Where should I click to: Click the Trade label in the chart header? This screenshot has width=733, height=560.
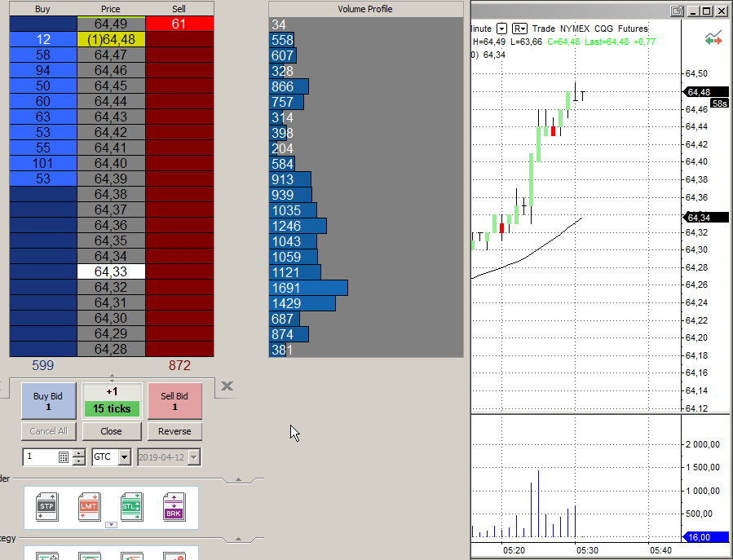tap(543, 29)
